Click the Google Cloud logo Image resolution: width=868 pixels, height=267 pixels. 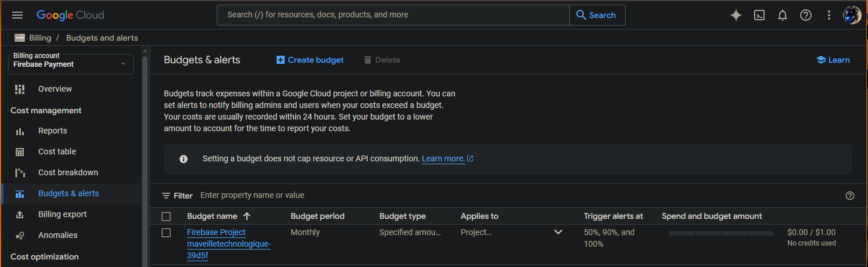70,15
